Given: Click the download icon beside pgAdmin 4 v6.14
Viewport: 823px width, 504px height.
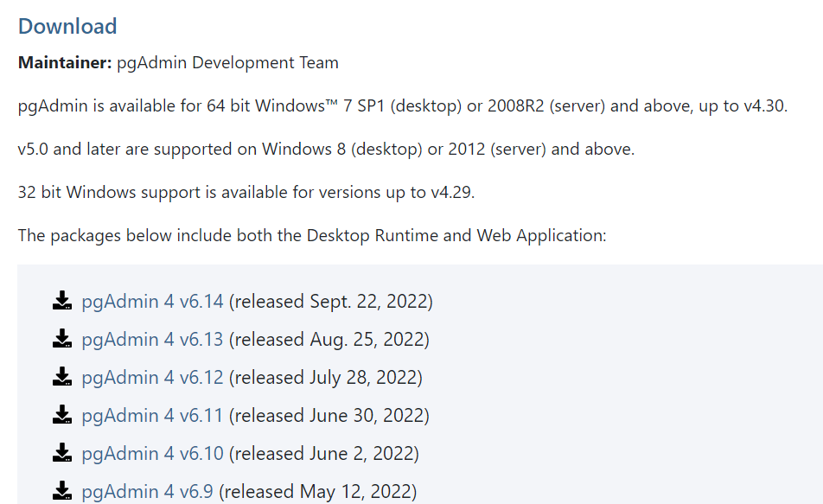Looking at the screenshot, I should (61, 301).
